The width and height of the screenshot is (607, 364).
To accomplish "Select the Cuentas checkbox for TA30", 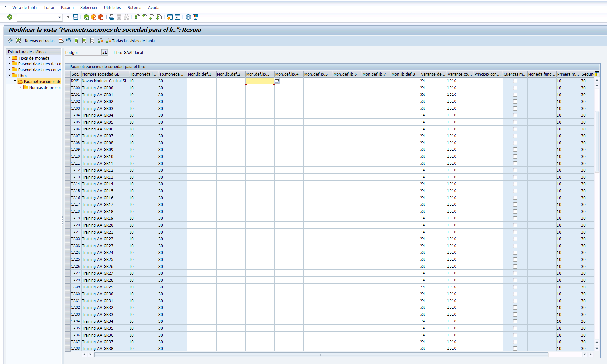I will pyautogui.click(x=515, y=294).
